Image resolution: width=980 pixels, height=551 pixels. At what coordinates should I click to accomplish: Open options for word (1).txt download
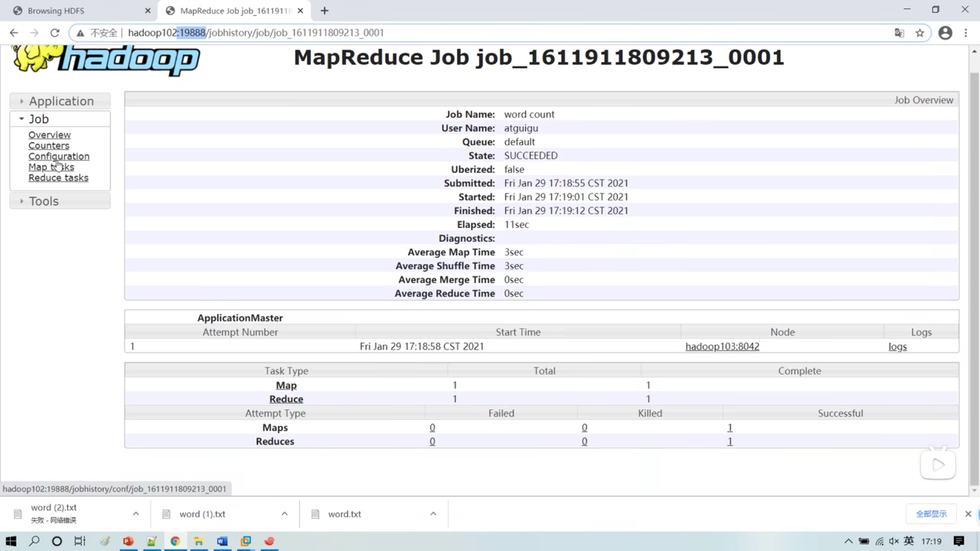tap(285, 514)
